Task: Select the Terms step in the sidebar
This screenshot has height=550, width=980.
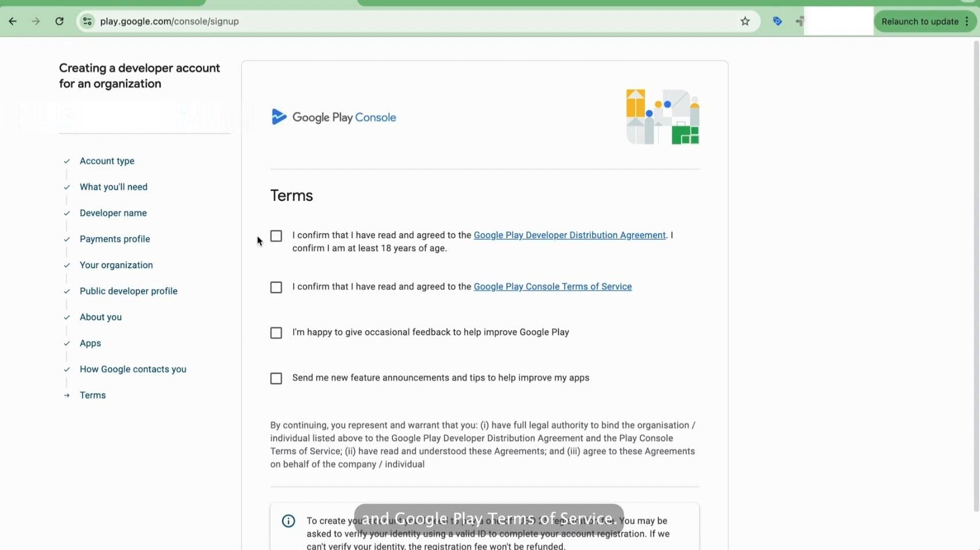Action: coord(92,395)
